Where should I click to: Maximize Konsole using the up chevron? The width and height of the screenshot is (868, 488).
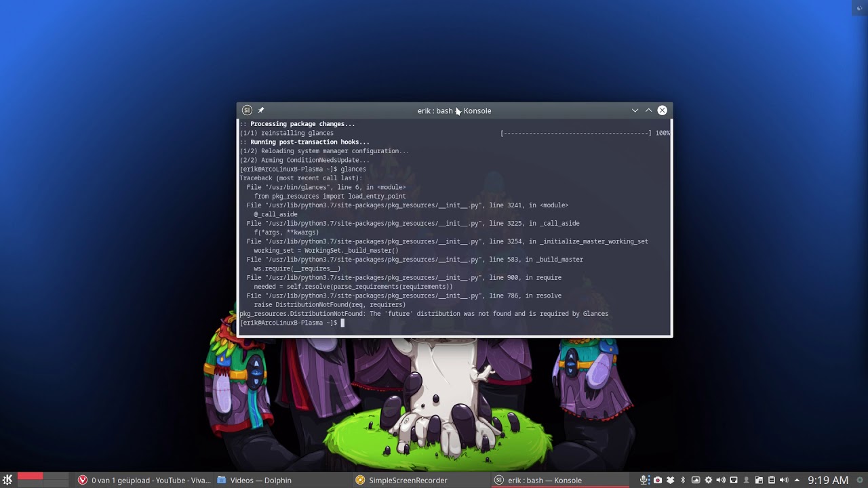coord(648,110)
